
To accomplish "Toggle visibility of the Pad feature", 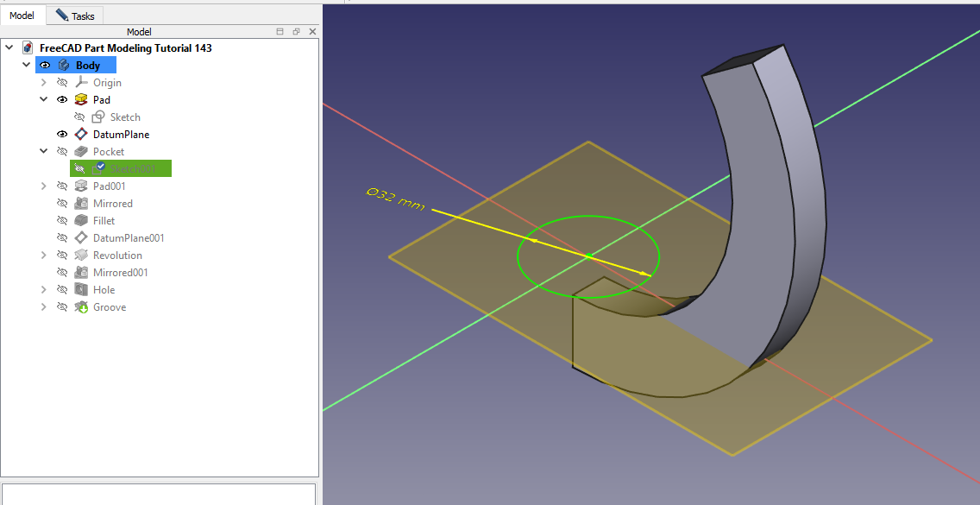I will click(62, 100).
